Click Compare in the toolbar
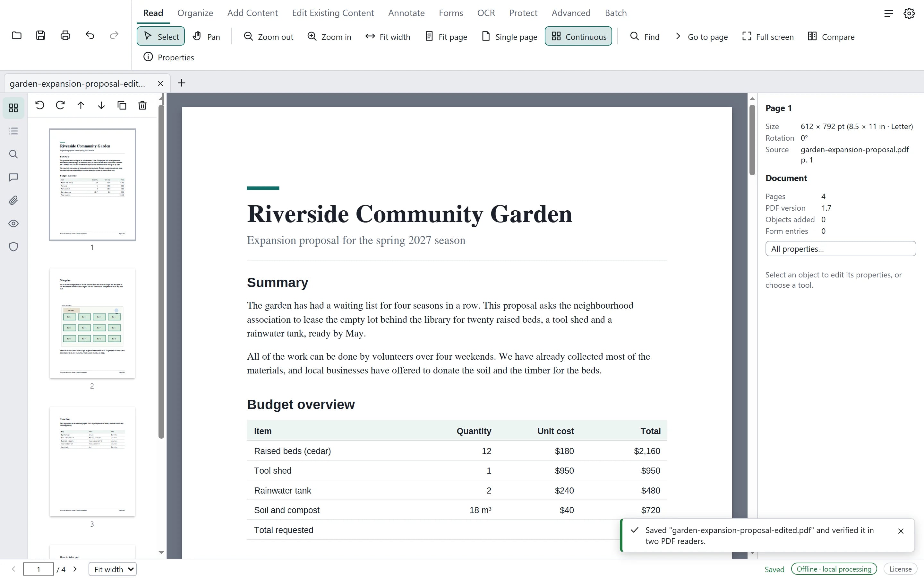 click(x=831, y=36)
